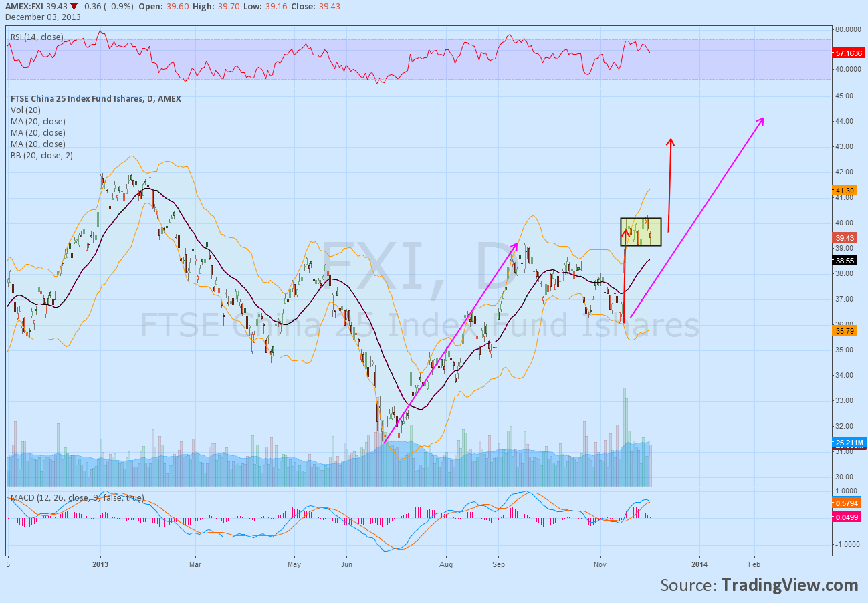Click the 40.000 RSI axis label

848,69
